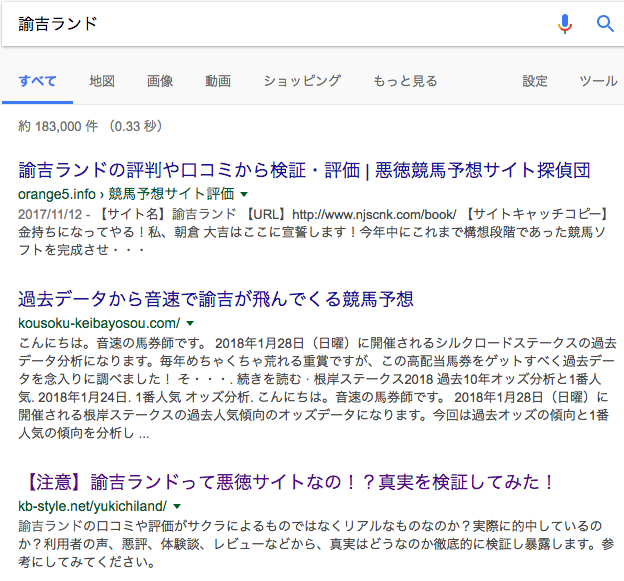The height and width of the screenshot is (581, 624).
Task: Open the 動画 tab
Action: click(218, 81)
